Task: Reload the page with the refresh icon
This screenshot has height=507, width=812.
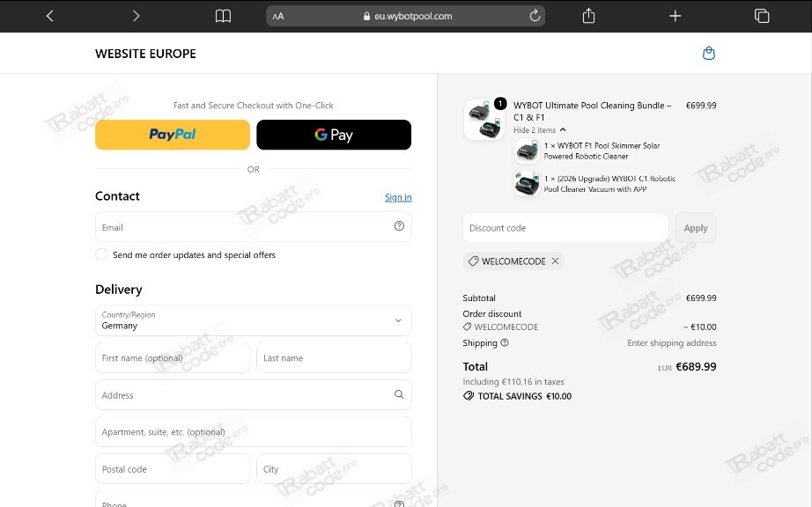Action: [x=535, y=16]
